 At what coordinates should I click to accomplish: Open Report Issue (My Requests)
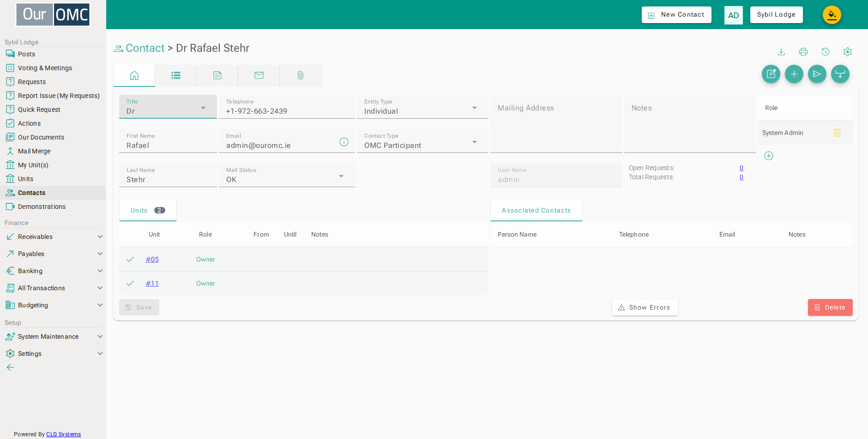tap(53, 96)
